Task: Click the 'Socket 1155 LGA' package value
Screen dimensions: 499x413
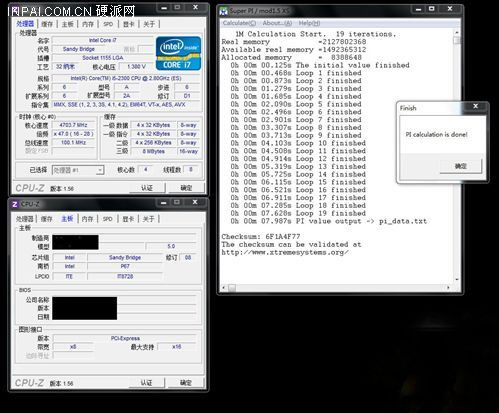Action: point(103,58)
